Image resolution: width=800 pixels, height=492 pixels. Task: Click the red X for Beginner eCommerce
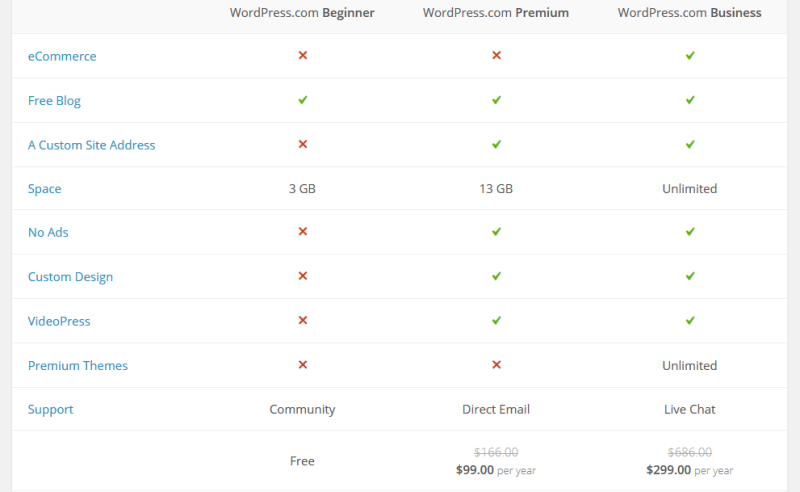(303, 56)
